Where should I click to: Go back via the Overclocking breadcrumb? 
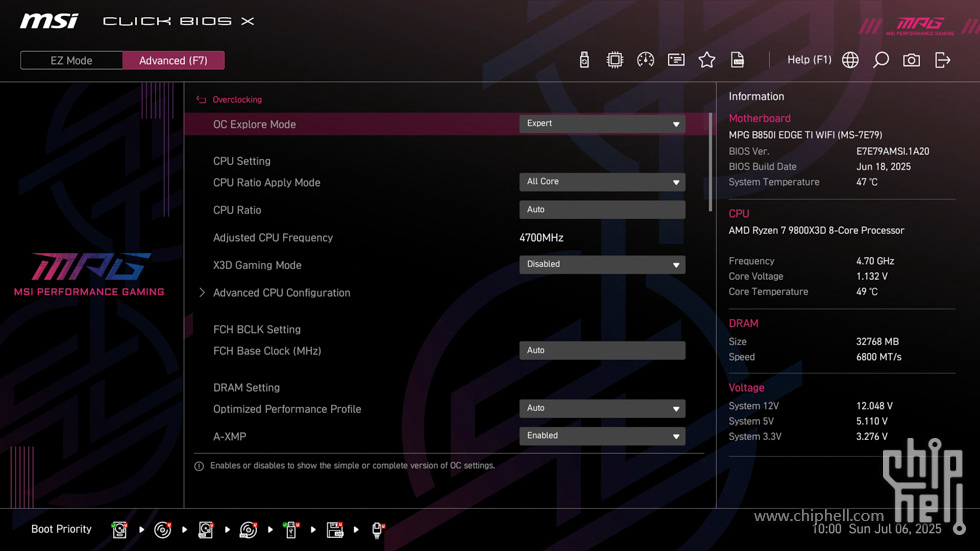[237, 100]
